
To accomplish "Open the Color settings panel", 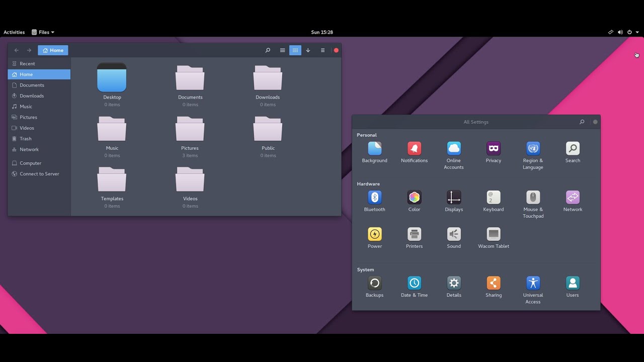I will pyautogui.click(x=414, y=198).
